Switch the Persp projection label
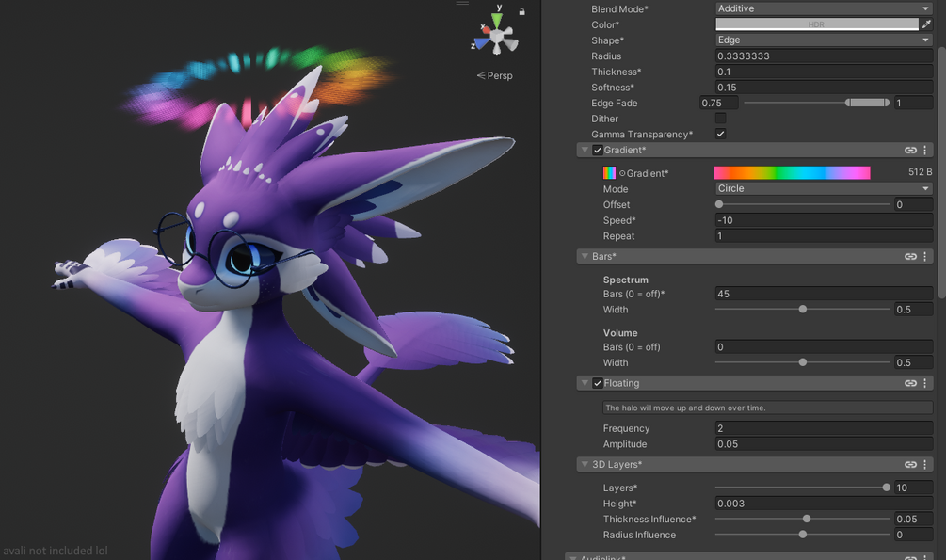The image size is (946, 560). [x=495, y=75]
